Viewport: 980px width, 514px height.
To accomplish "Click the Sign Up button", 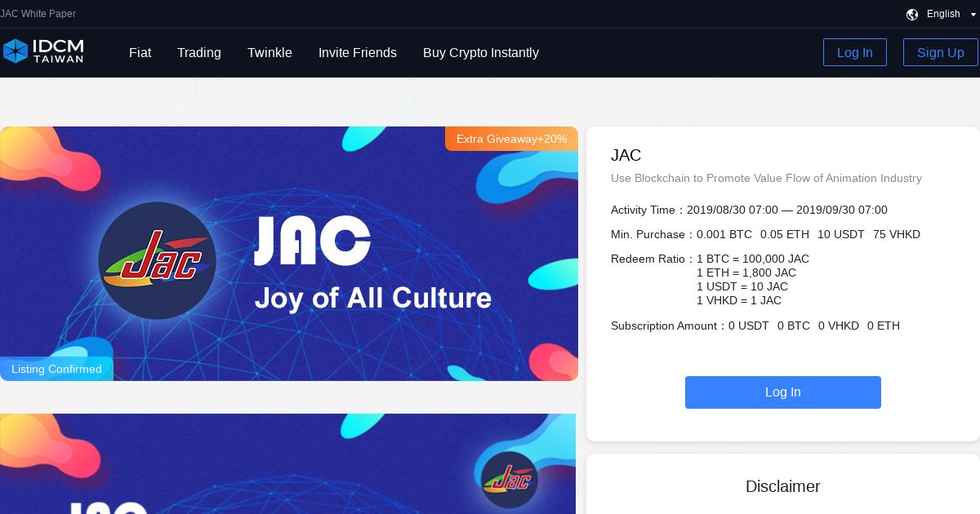I will coord(941,52).
